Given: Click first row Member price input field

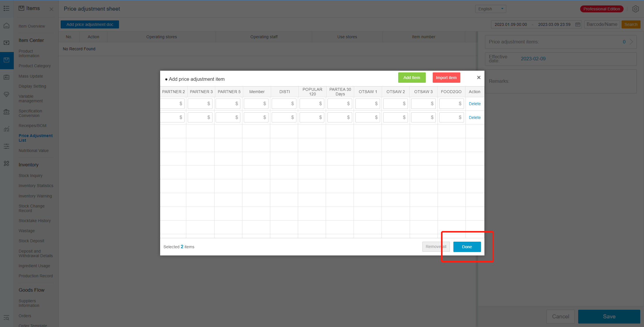Looking at the screenshot, I should click(x=254, y=104).
